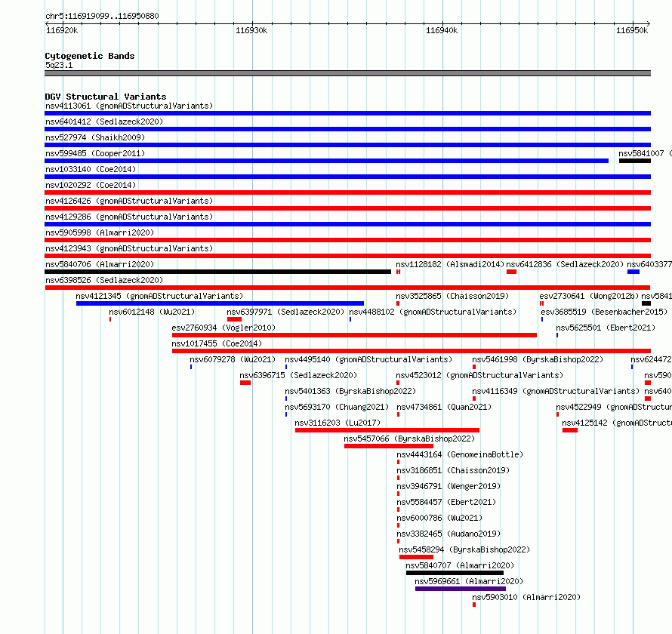Click the purple bar under nsv5969661
The height and width of the screenshot is (634, 672).
(461, 589)
